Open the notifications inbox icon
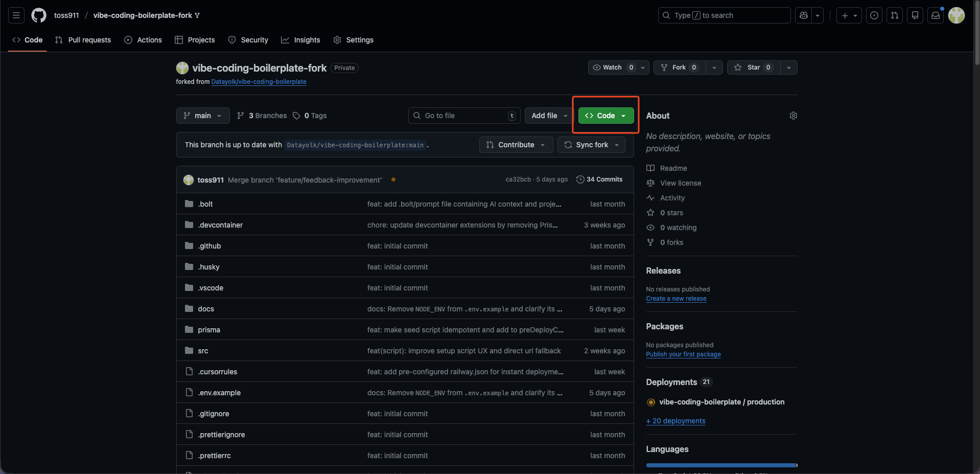Screen dimensions: 980x474 click(x=935, y=15)
